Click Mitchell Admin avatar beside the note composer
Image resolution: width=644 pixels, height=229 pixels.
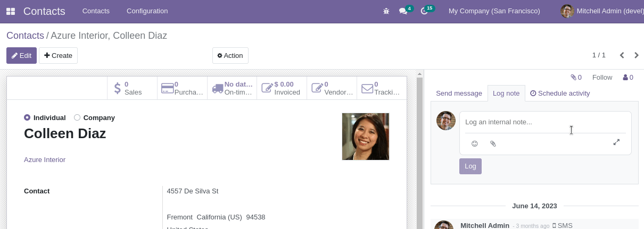[446, 121]
